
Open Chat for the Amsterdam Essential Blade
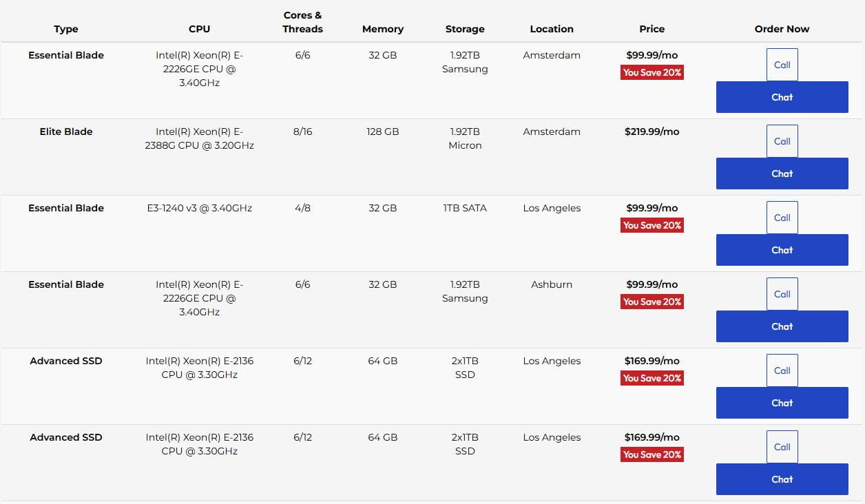pos(782,97)
